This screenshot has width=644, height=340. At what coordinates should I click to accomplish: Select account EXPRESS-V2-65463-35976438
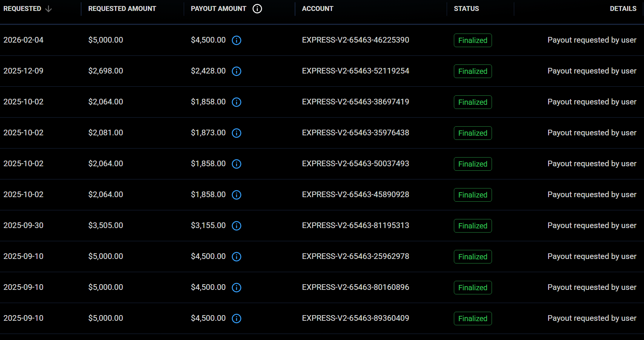(355, 133)
